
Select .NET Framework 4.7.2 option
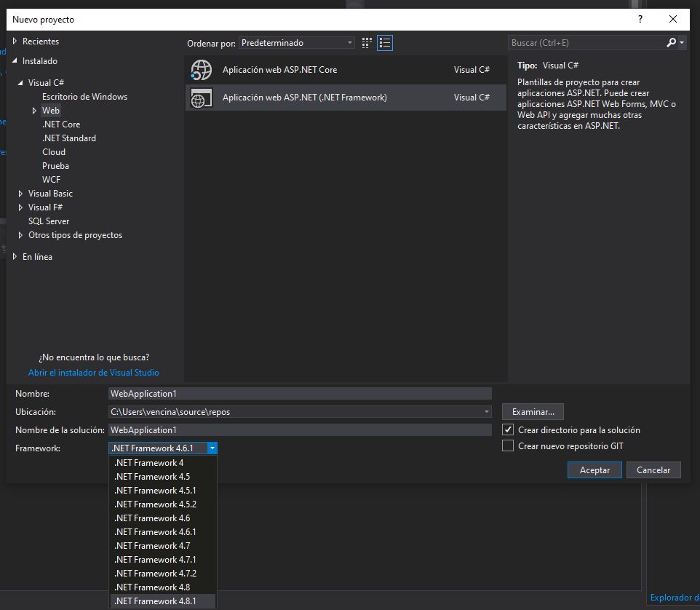click(163, 574)
